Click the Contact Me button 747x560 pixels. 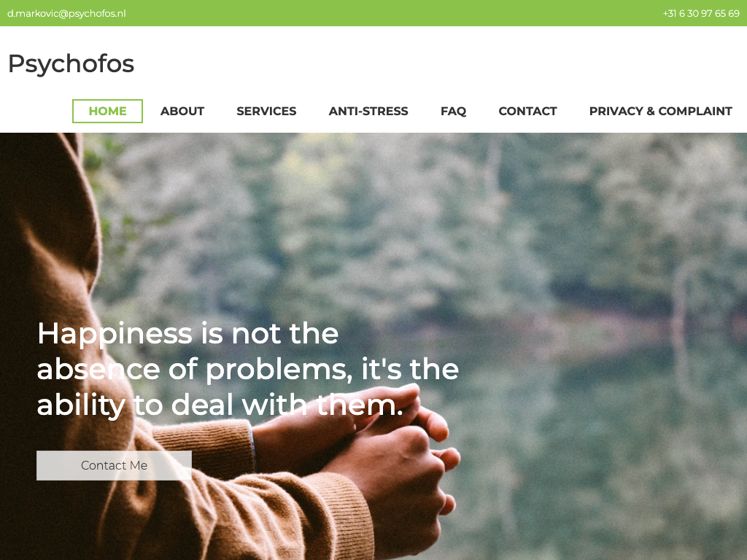coord(115,465)
